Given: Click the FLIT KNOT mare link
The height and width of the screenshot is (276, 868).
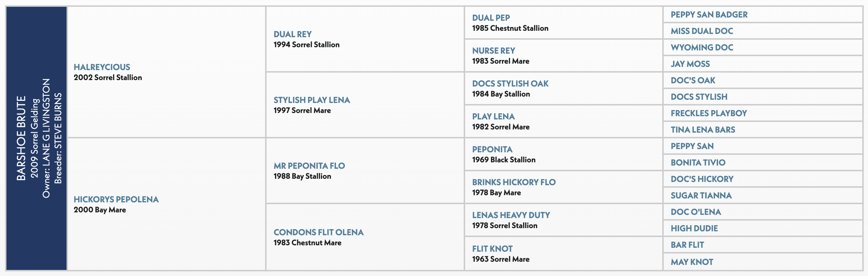Looking at the screenshot, I should tap(492, 249).
